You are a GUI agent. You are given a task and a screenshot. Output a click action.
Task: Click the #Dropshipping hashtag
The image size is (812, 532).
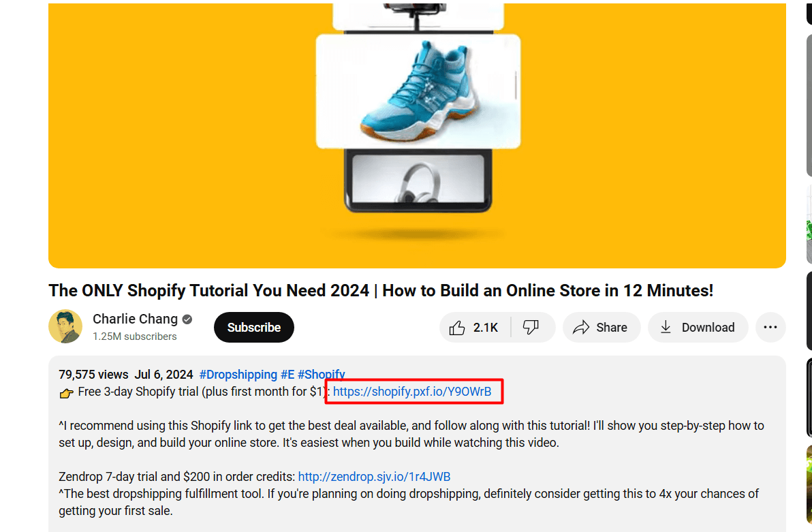click(x=238, y=375)
